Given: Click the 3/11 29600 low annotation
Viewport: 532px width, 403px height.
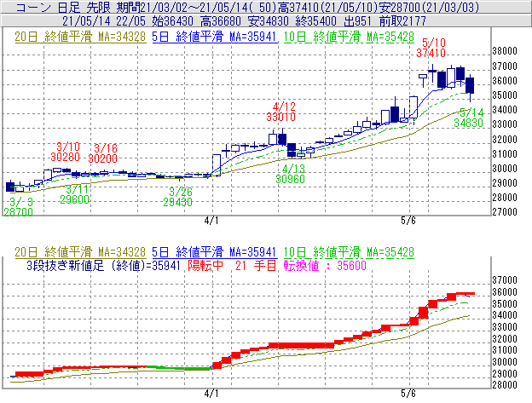Looking at the screenshot, I should coord(75,194).
